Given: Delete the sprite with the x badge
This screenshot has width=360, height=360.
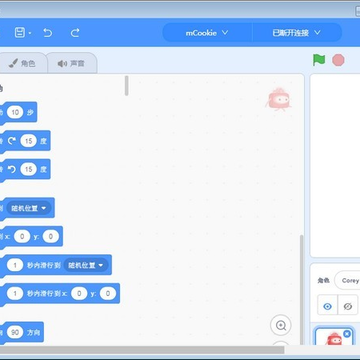Looking at the screenshot, I should (x=347, y=334).
